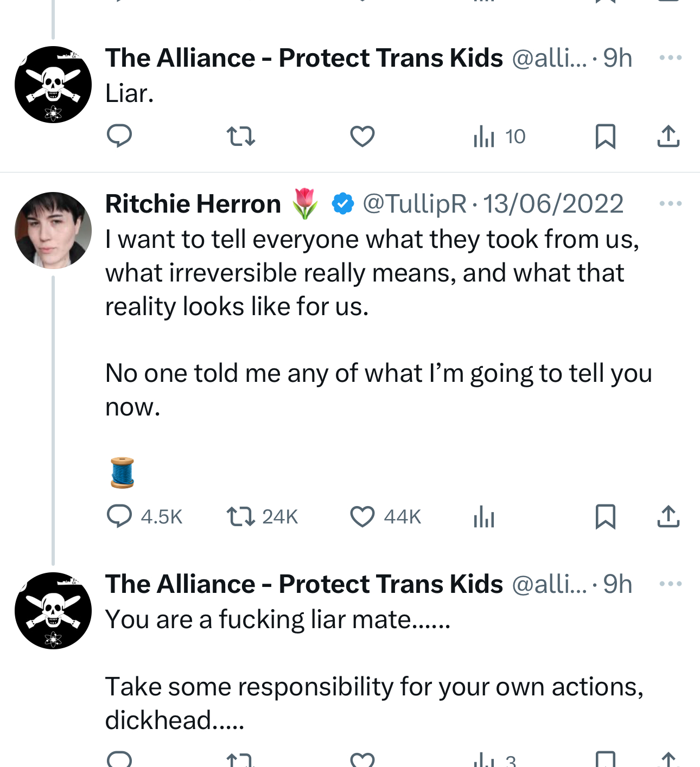Open the @TullipR handle link
The image size is (700, 767).
tap(414, 204)
